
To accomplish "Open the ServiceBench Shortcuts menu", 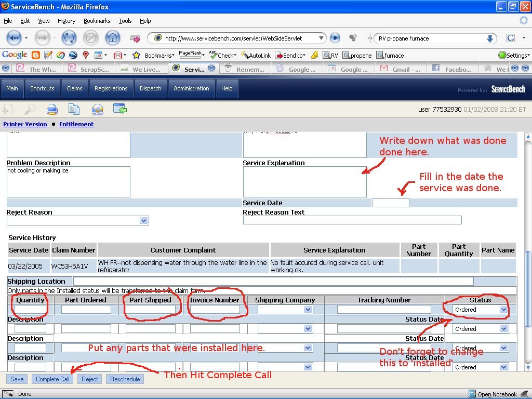I will click(42, 88).
